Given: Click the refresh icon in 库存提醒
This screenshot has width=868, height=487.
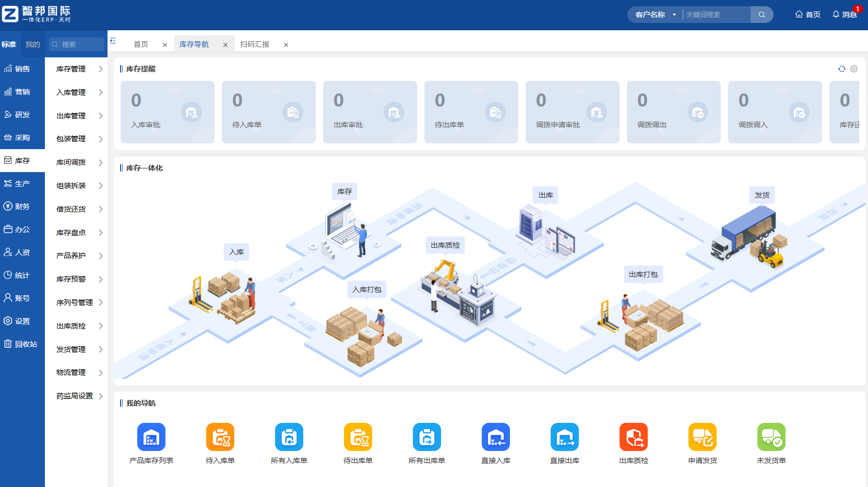Looking at the screenshot, I should click(x=841, y=69).
